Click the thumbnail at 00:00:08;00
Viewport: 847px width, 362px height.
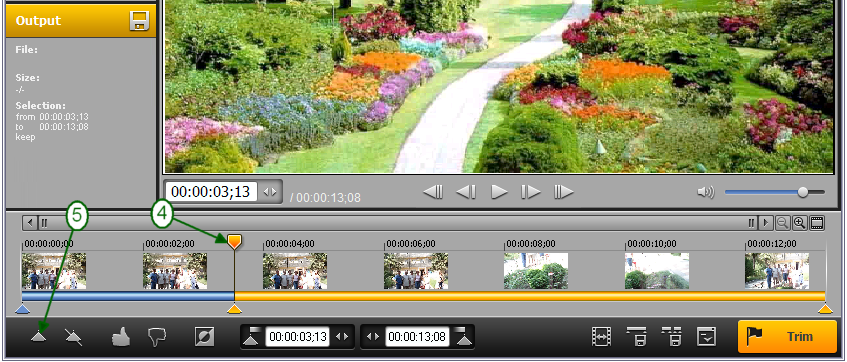[x=536, y=271]
